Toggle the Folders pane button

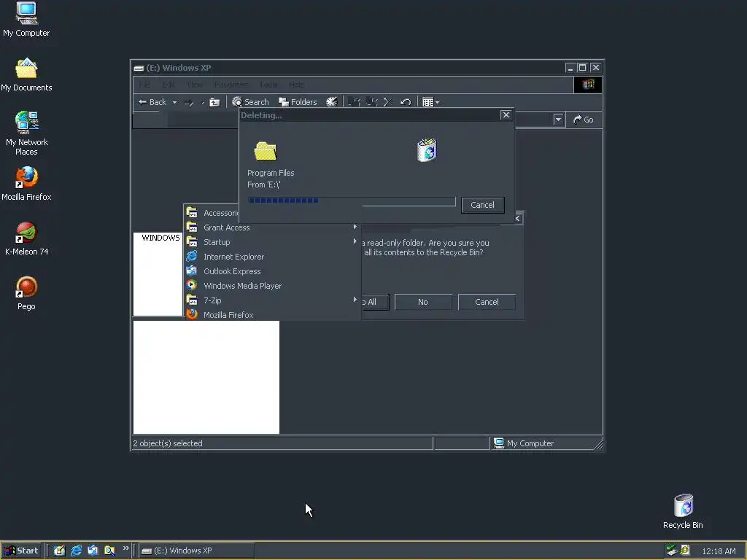pyautogui.click(x=298, y=102)
